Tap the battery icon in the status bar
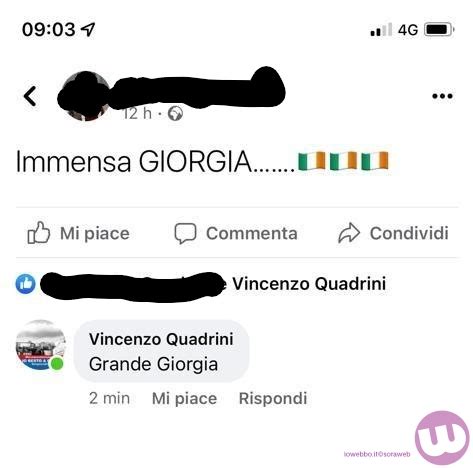Viewport: 473px width, 468px height. (x=439, y=30)
